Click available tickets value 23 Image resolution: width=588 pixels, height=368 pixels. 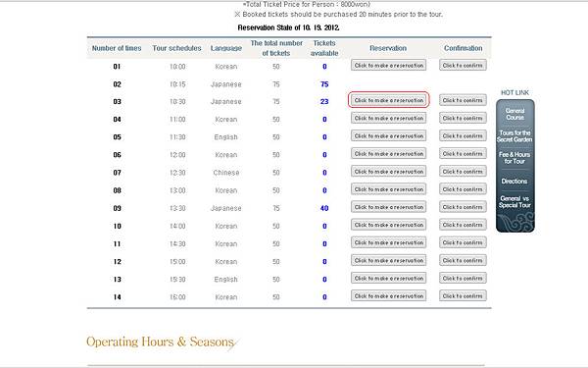coord(324,101)
